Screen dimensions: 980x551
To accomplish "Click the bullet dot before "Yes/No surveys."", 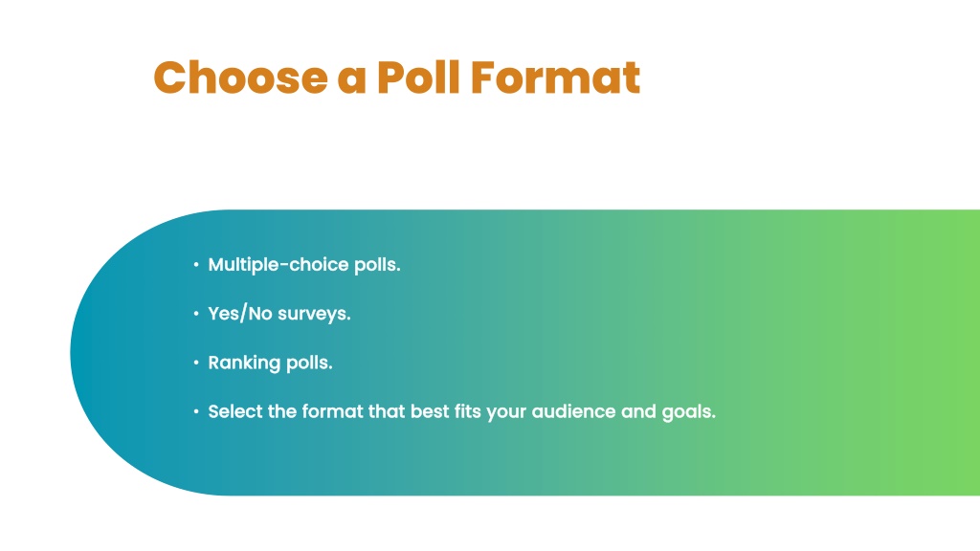I will tap(196, 314).
